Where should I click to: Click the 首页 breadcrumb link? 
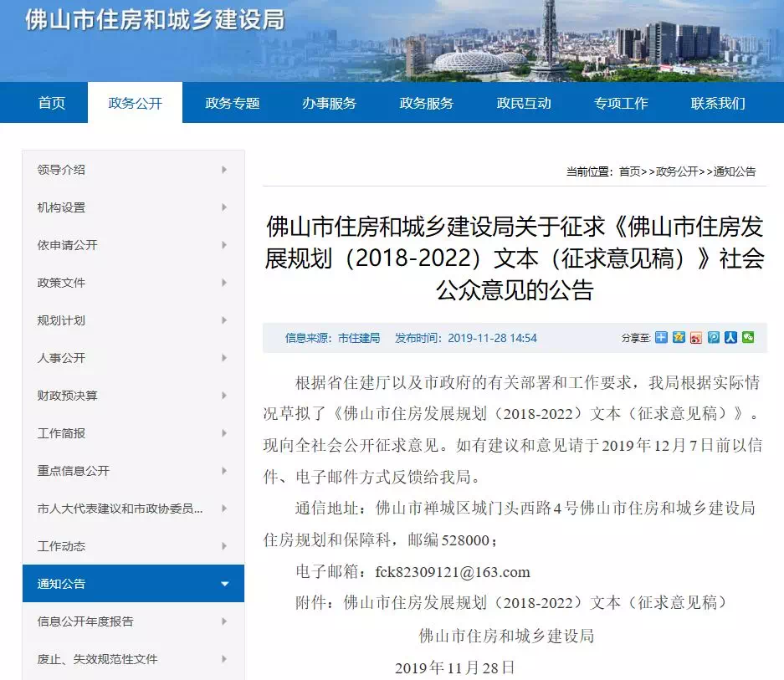[x=629, y=171]
